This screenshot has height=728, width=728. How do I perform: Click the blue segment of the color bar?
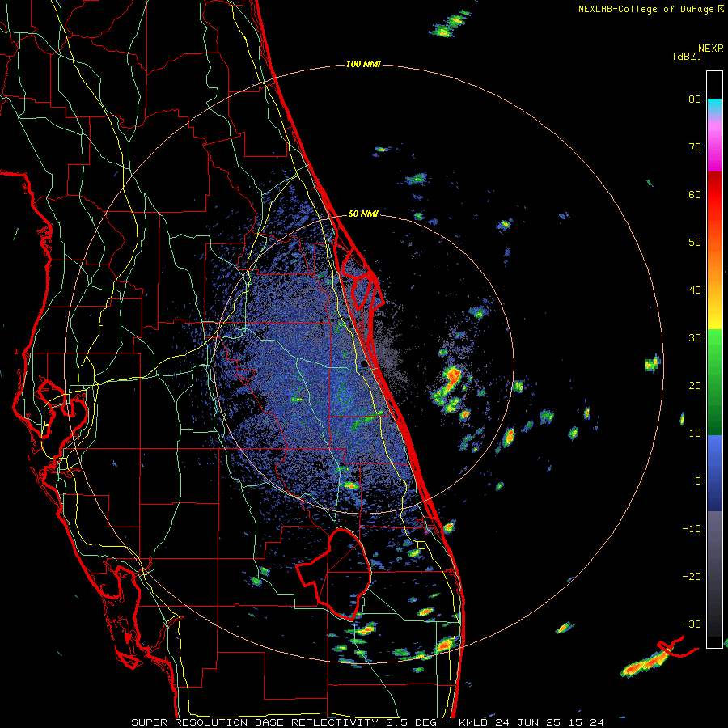click(714, 473)
